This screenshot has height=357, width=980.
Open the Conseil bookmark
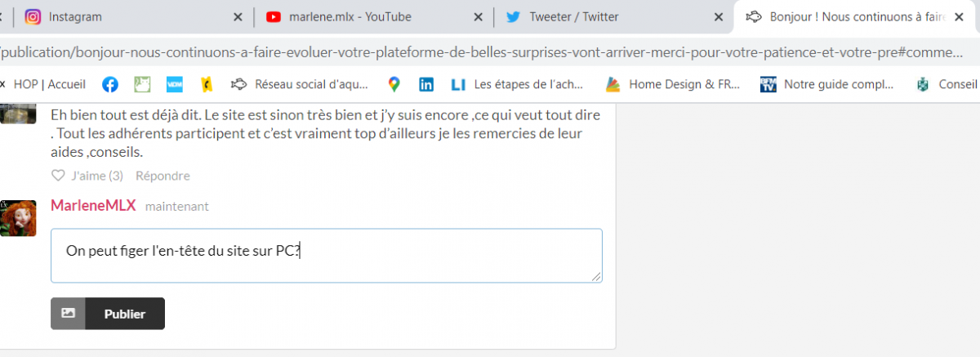point(946,83)
